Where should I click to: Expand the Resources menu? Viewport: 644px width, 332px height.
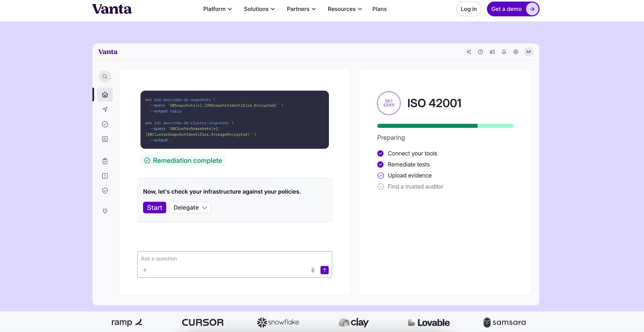[x=345, y=9]
